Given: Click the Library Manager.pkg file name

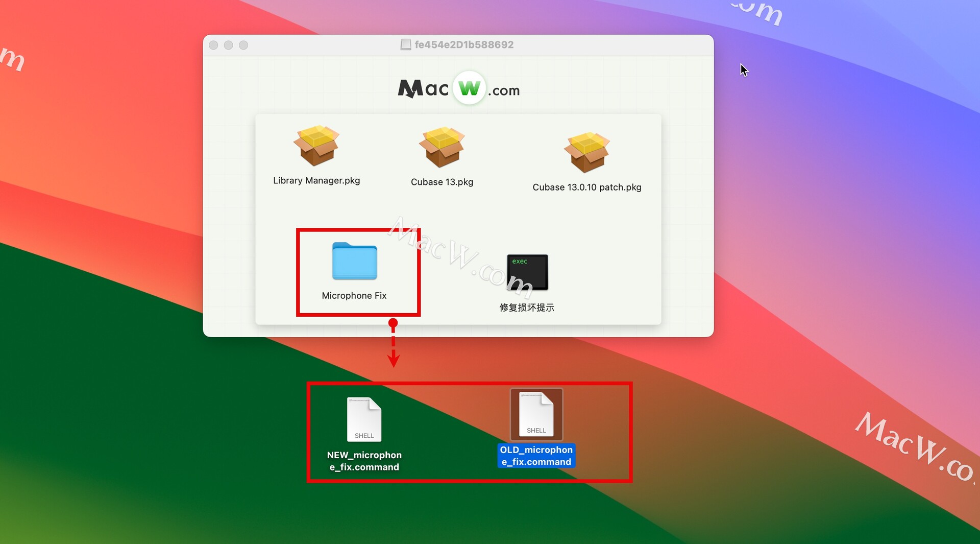Looking at the screenshot, I should [316, 180].
